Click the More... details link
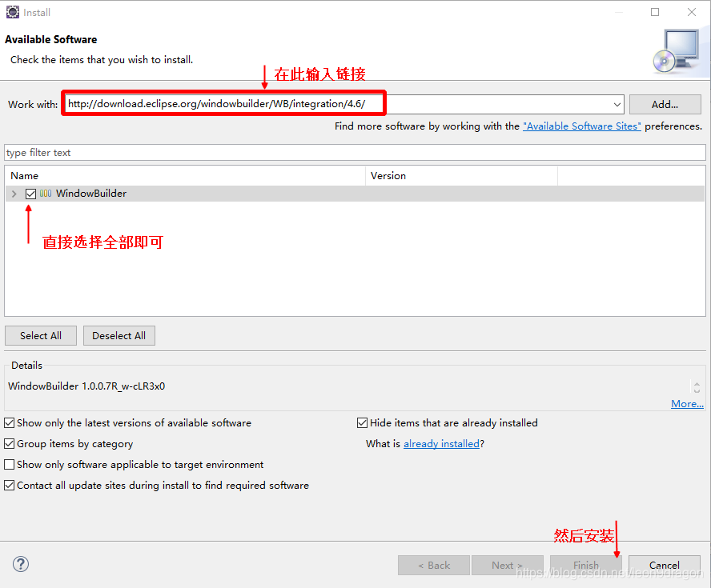 pos(687,404)
